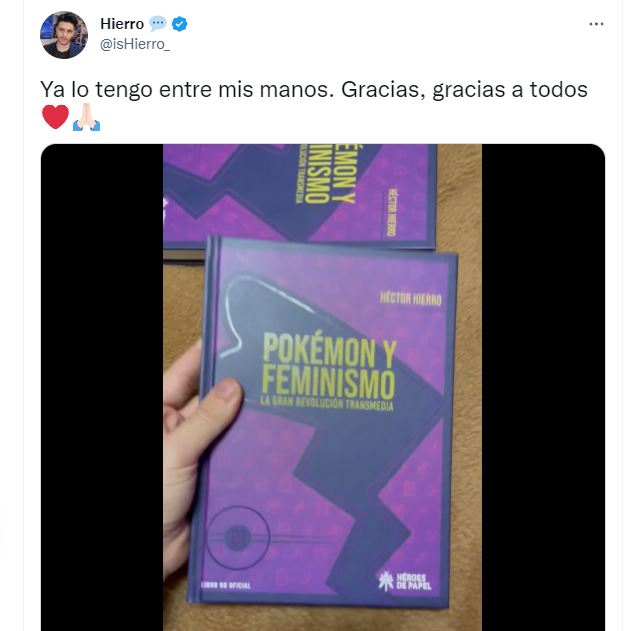Click the praying hands emoji in tweet

(x=86, y=117)
